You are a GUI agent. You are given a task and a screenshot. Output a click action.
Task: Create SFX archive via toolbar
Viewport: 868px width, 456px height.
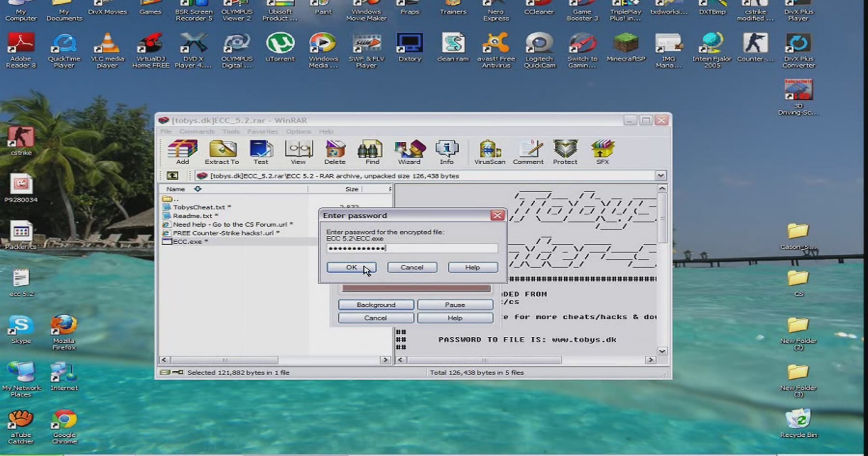pyautogui.click(x=602, y=152)
